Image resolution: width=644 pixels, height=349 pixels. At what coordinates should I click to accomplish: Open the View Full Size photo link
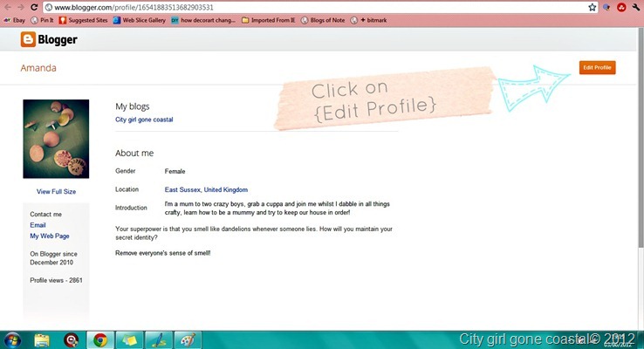click(56, 191)
